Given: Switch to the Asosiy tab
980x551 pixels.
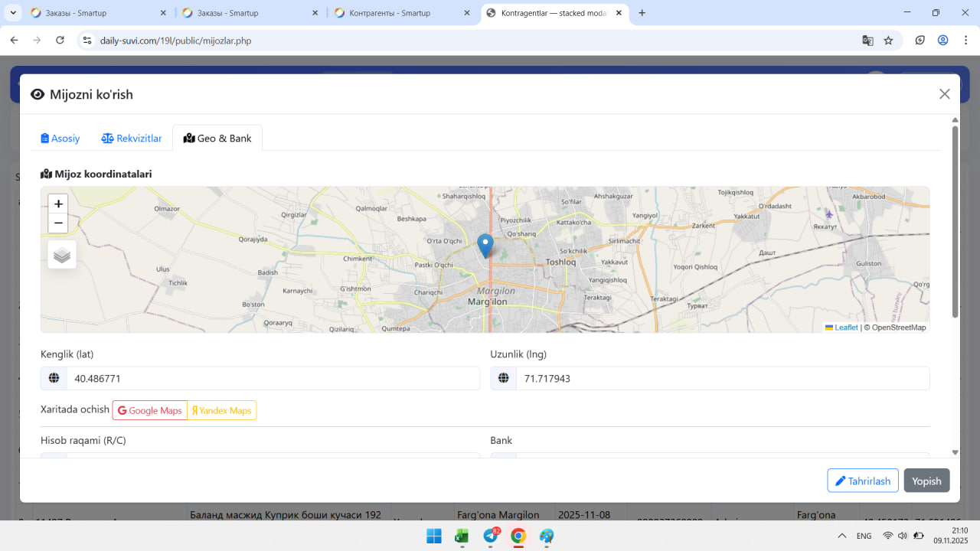Looking at the screenshot, I should [x=60, y=139].
